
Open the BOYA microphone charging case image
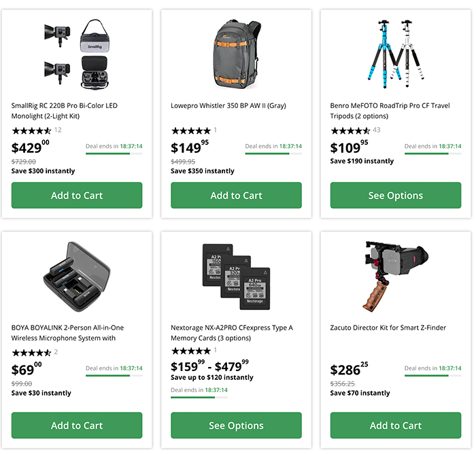(x=77, y=277)
